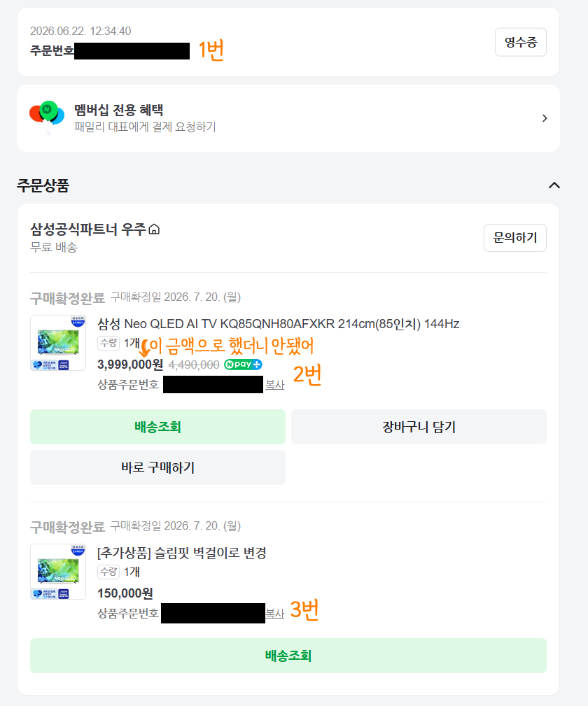Click 바로 구매하기 button
The height and width of the screenshot is (706, 588).
coord(157,467)
